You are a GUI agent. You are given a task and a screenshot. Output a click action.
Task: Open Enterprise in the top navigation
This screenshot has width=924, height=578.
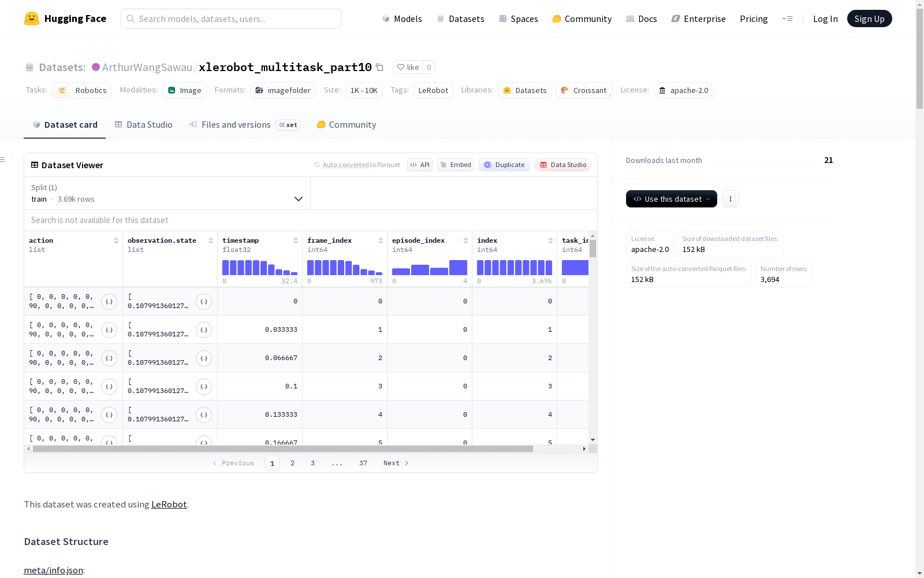[698, 18]
